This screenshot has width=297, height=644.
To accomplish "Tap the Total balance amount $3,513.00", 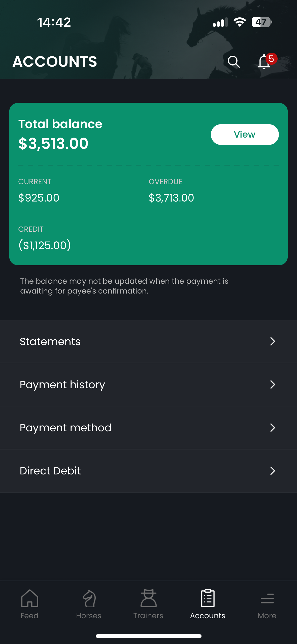I will 53,143.
